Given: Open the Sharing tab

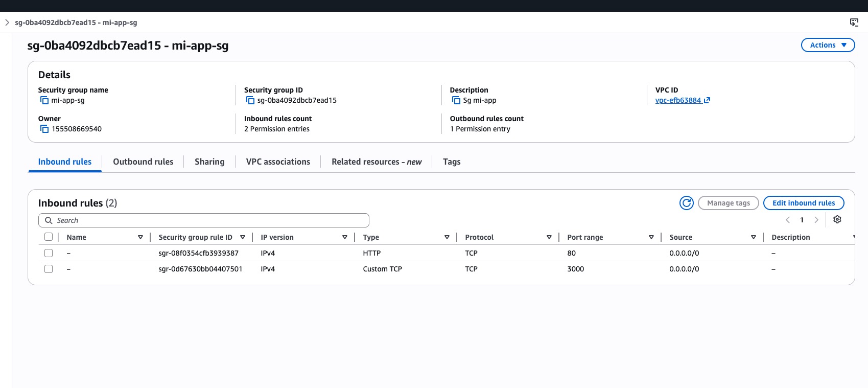Looking at the screenshot, I should point(209,162).
